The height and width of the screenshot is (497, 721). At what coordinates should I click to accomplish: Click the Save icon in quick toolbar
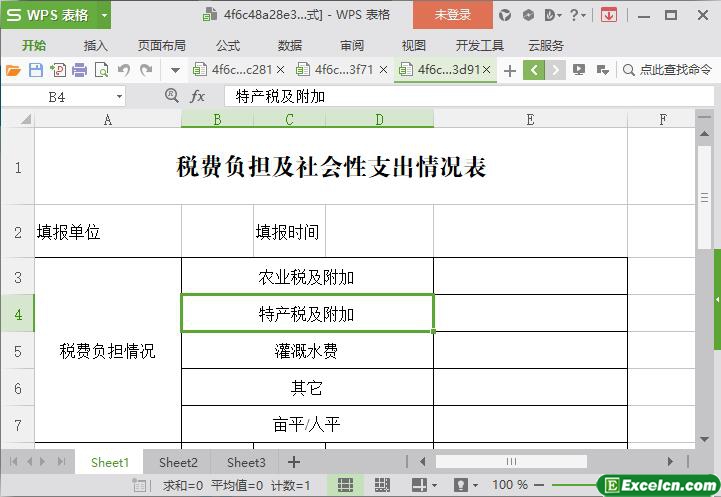pyautogui.click(x=35, y=70)
